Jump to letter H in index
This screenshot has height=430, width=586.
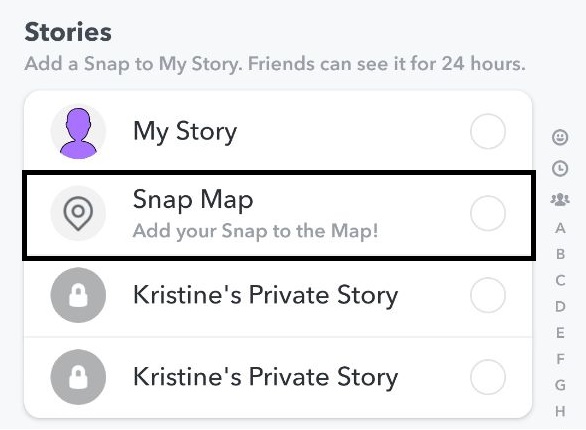coord(560,411)
